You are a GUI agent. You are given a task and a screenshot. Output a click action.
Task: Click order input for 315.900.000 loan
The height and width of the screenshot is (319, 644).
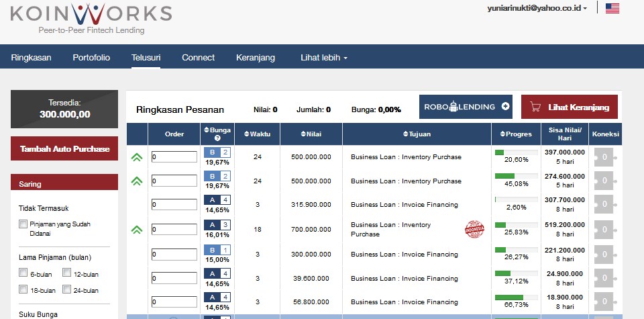tap(174, 204)
